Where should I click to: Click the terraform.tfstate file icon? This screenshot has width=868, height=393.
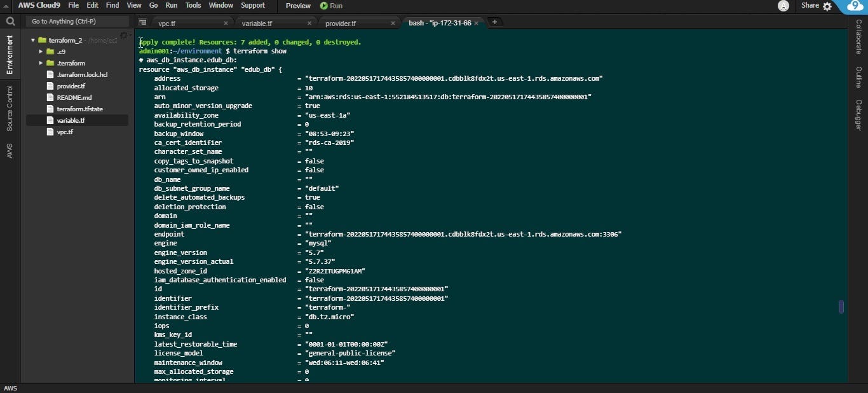pyautogui.click(x=51, y=109)
